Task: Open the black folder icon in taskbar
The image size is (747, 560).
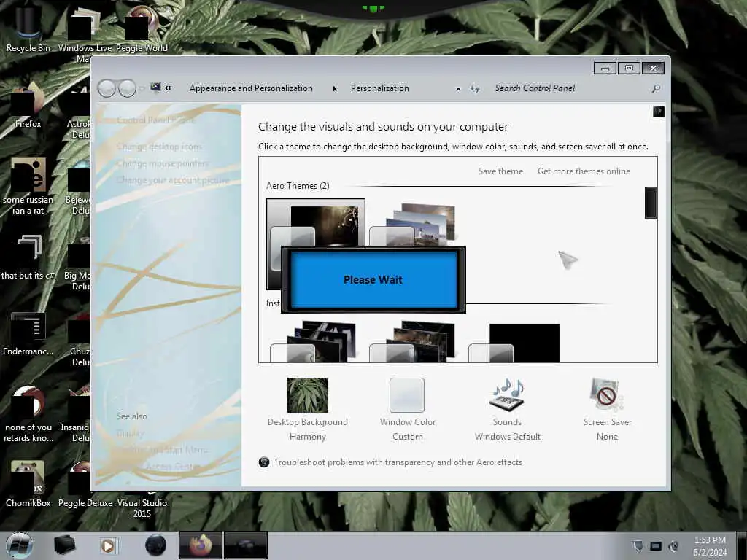Action: pos(64,545)
